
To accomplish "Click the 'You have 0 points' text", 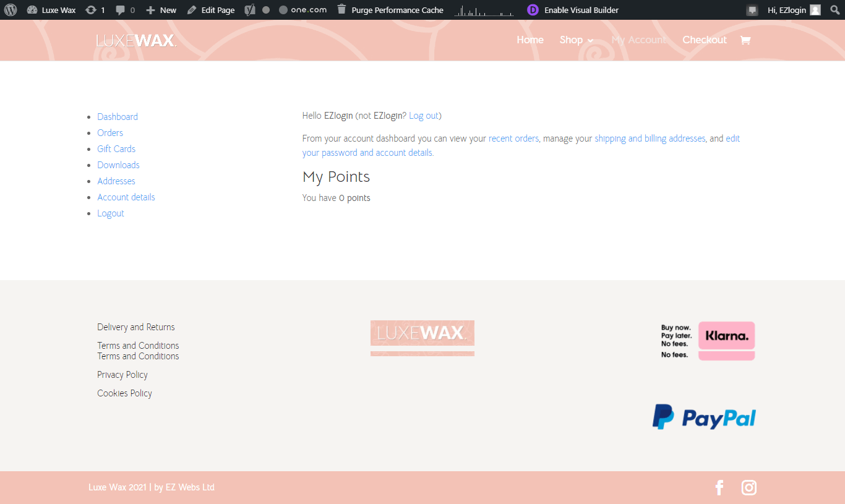I will point(336,198).
